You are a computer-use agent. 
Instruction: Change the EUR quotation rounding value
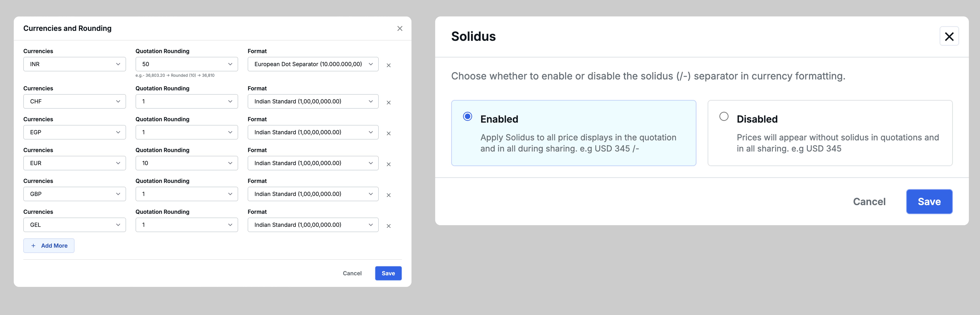186,163
